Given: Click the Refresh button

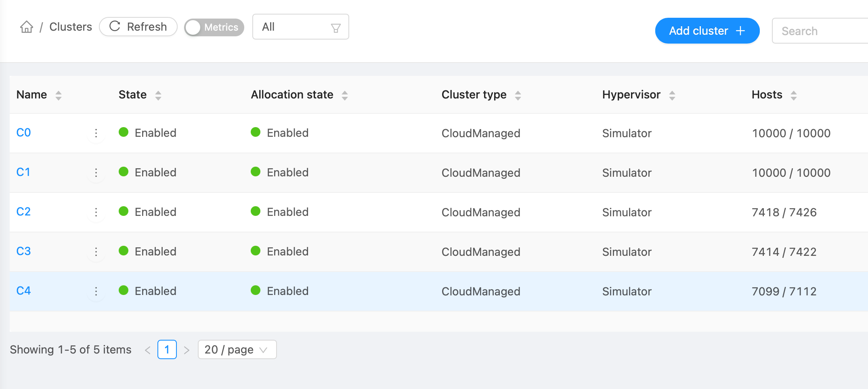Looking at the screenshot, I should [x=138, y=27].
